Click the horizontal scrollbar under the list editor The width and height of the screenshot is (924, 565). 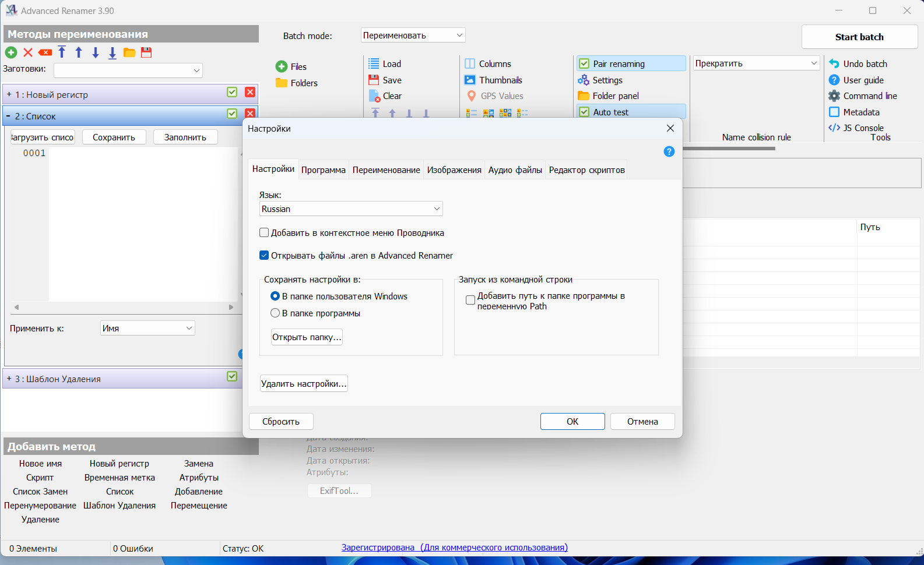(x=124, y=307)
